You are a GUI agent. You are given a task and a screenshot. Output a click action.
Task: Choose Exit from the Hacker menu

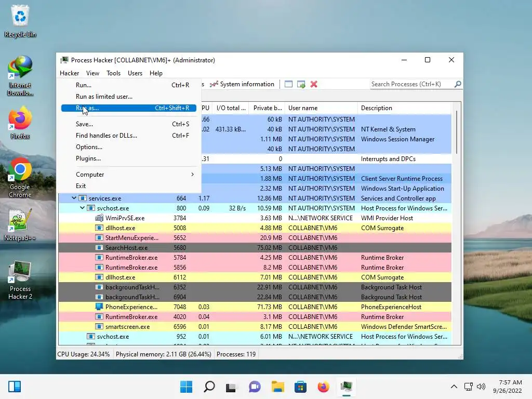(x=129, y=186)
